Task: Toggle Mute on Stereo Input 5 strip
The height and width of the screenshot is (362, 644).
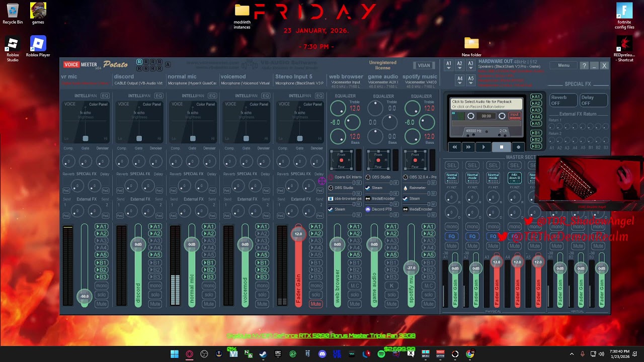Action: 315,304
